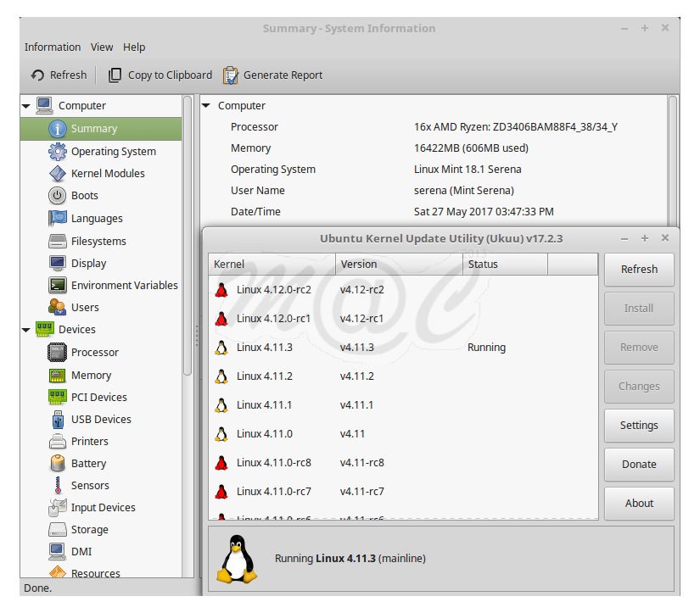Click the Date/Time value Sat 27 May 2017
This screenshot has height=613, width=700.
pyautogui.click(x=484, y=212)
